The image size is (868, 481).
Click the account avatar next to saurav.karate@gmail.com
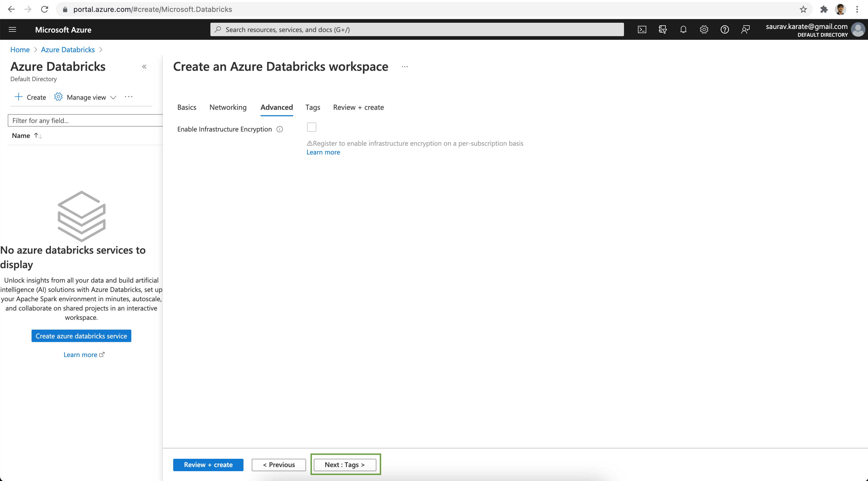(858, 30)
